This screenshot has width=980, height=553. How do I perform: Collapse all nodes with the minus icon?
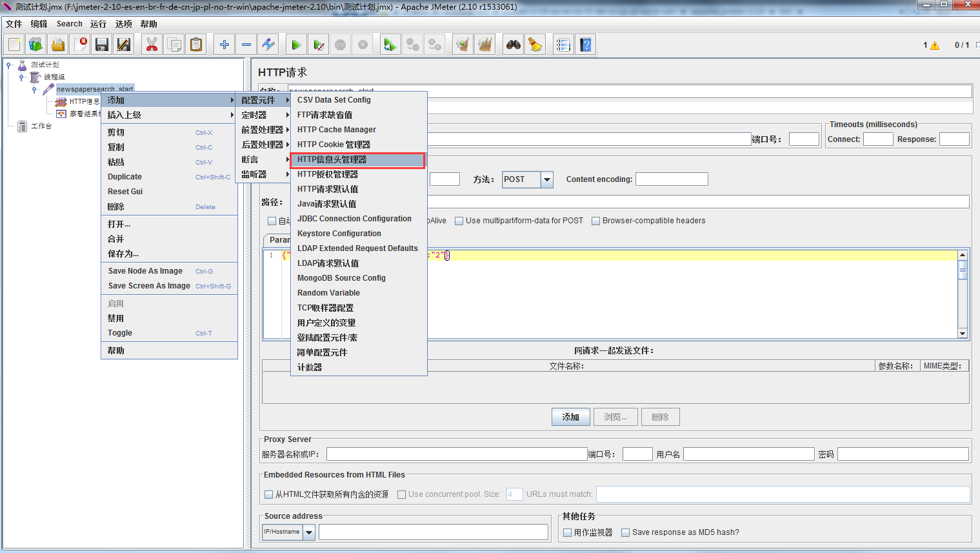coord(246,45)
